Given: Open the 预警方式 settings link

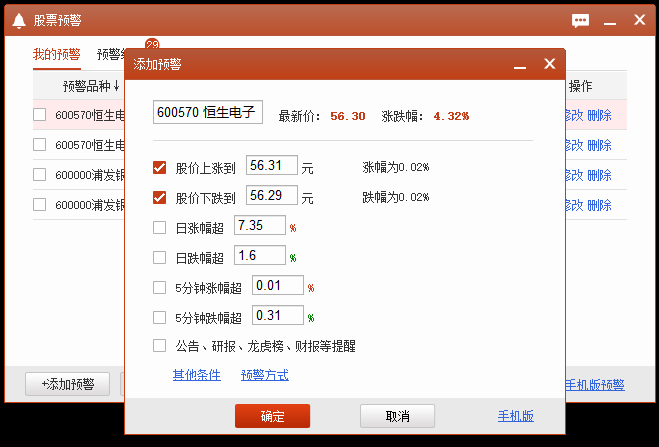Looking at the screenshot, I should 264,375.
